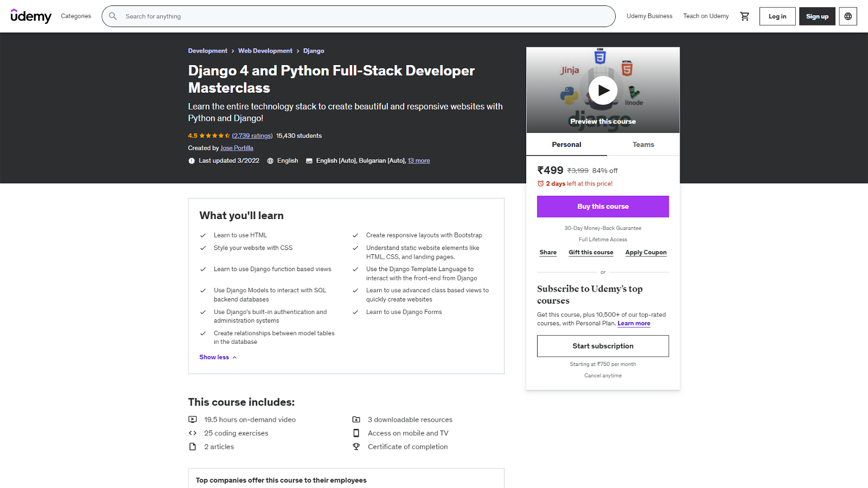Click the Sign up button
The image size is (868, 488).
pyautogui.click(x=817, y=16)
